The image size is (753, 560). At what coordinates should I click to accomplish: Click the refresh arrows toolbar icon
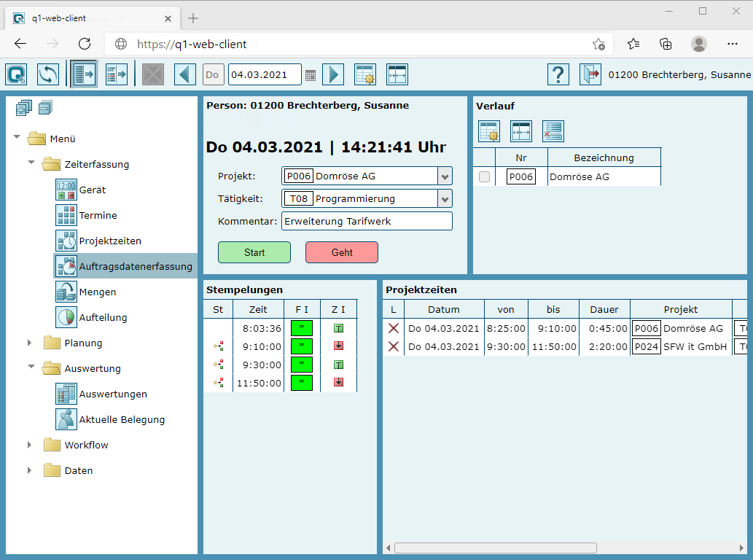48,74
